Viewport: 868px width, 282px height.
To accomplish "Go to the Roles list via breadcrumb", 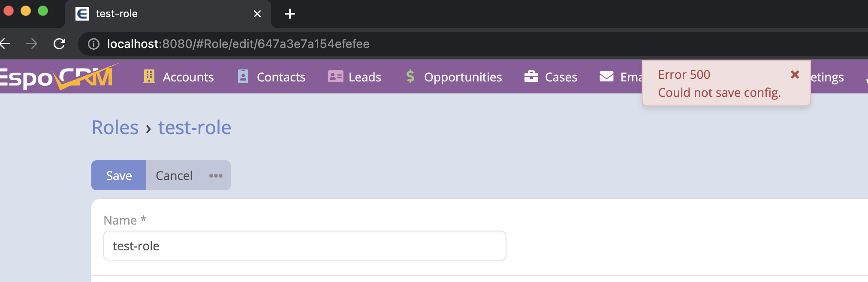I will click(x=115, y=127).
